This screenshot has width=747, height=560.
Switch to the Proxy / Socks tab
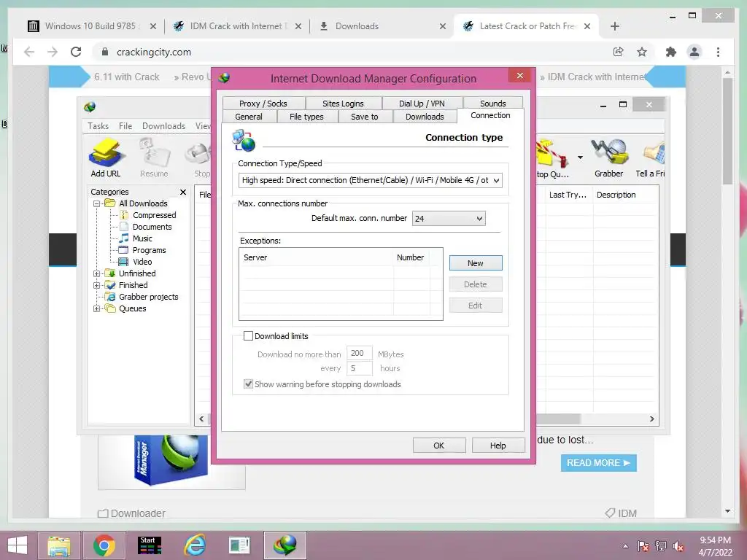263,104
